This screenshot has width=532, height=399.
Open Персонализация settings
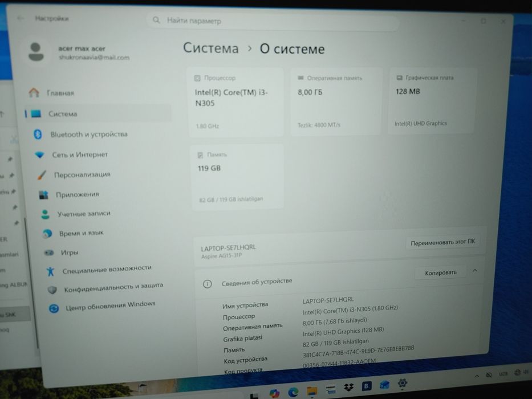click(x=74, y=175)
